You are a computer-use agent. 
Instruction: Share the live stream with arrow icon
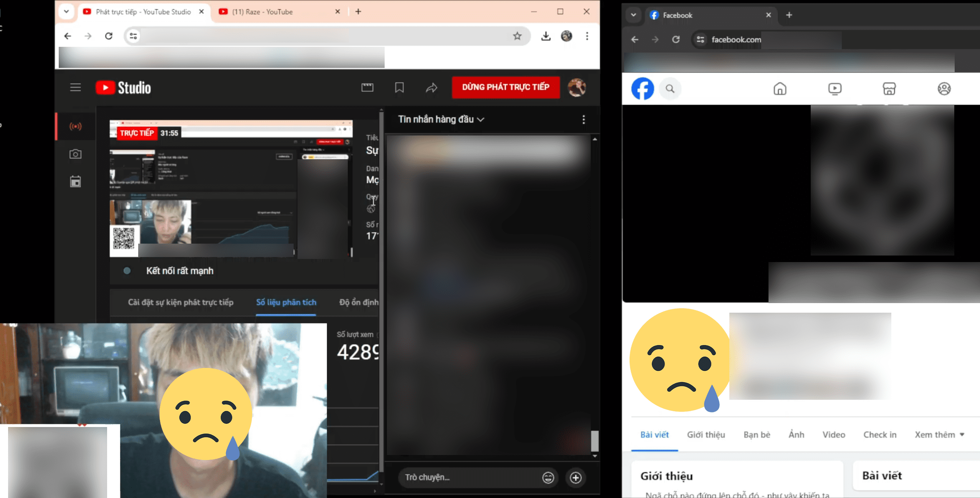click(x=431, y=87)
